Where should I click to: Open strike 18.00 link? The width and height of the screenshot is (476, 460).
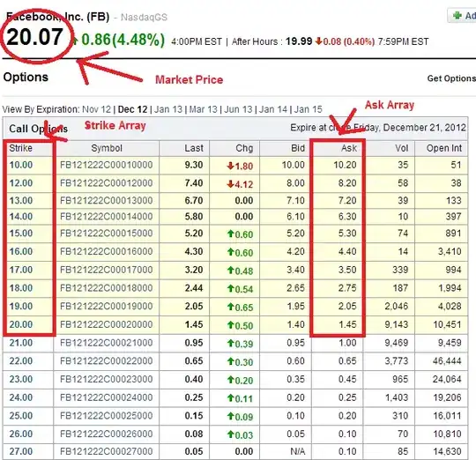click(x=20, y=287)
